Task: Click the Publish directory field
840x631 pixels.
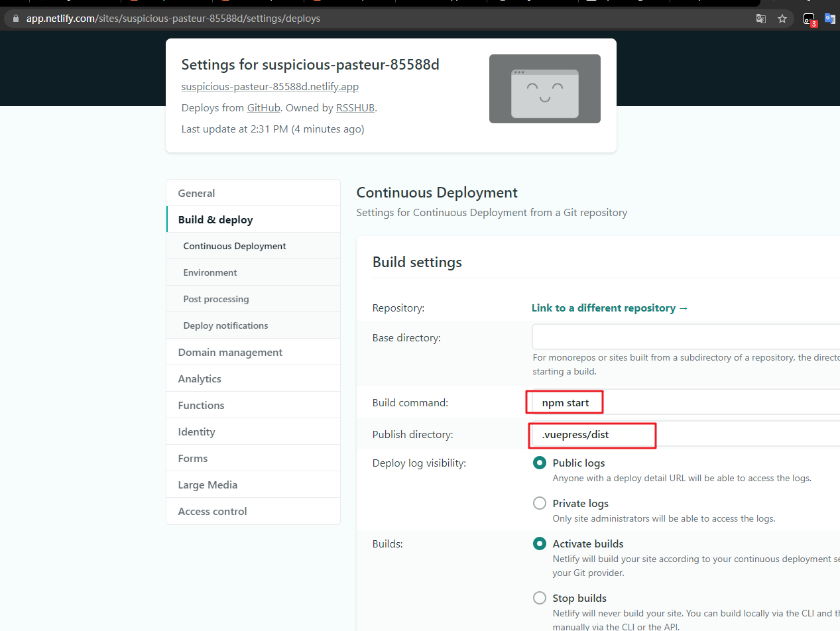Action: 686,435
